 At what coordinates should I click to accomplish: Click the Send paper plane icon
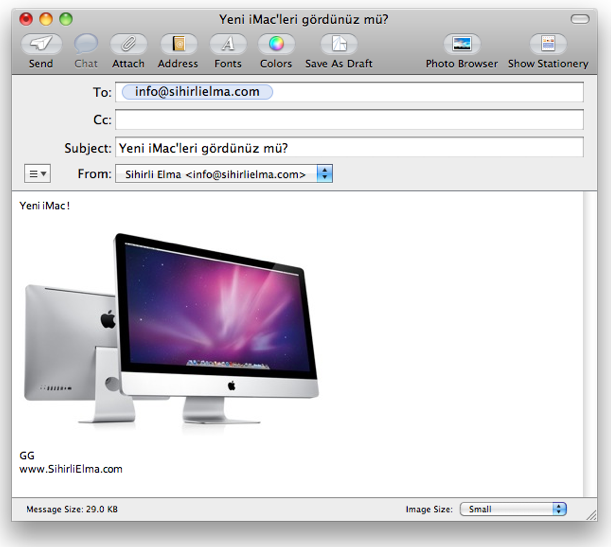click(x=41, y=44)
